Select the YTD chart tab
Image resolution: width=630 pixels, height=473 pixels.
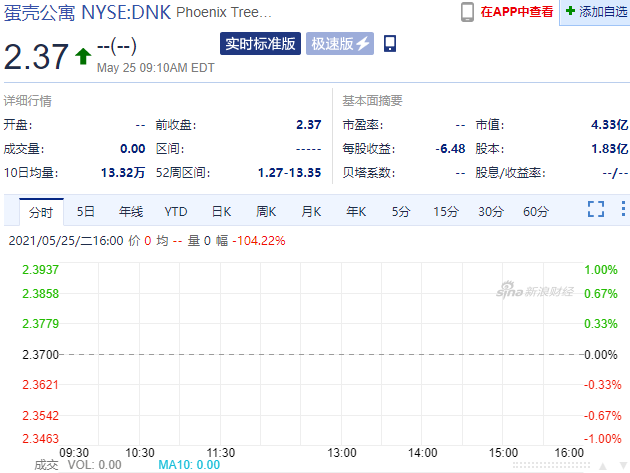176,211
